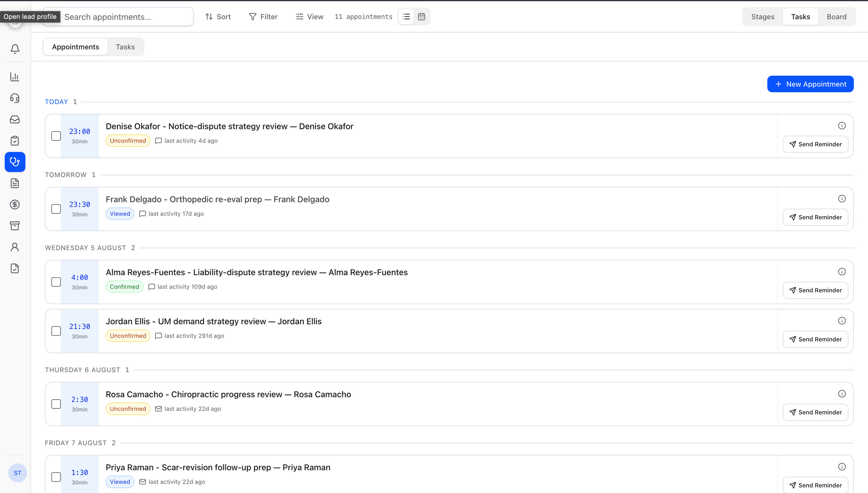Screen dimensions: 868x493
Task: Switch to list view icon
Action: tap(406, 17)
